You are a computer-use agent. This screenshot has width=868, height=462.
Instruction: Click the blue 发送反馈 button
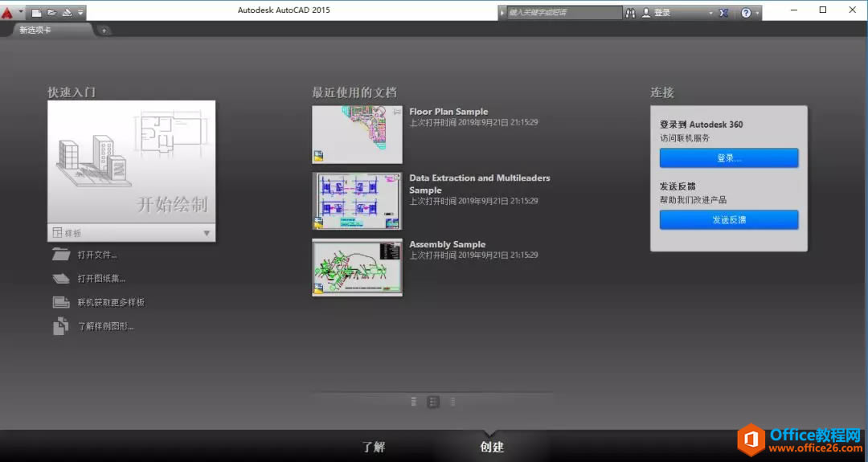pyautogui.click(x=728, y=219)
